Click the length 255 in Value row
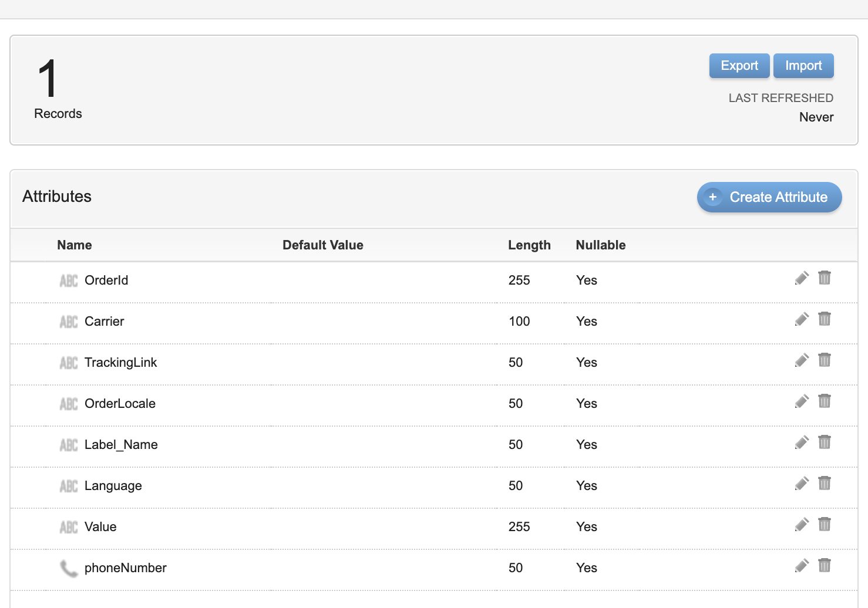The height and width of the screenshot is (608, 868). tap(519, 527)
